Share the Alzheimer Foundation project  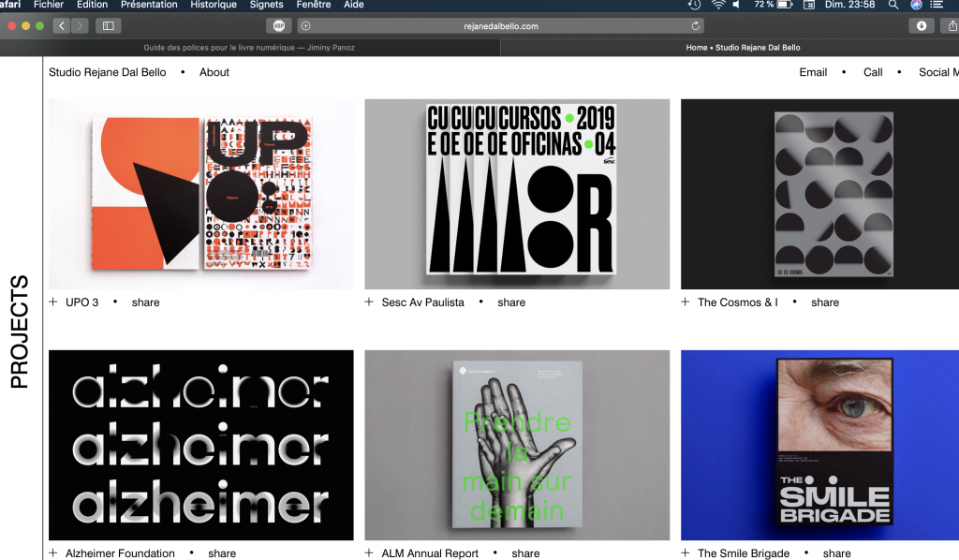pos(222,553)
